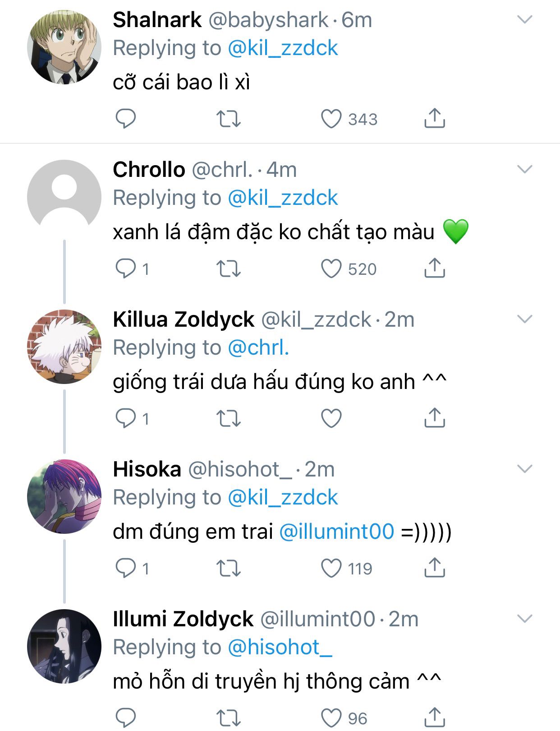Viewport: 560px width, 731px height.
Task: Open the @chrl. link in Killua's reply
Action: 258,347
